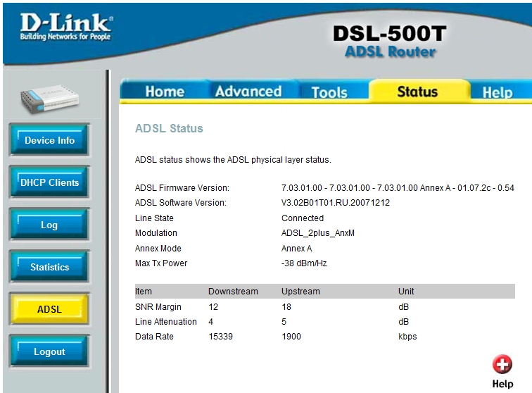The height and width of the screenshot is (393, 532).
Task: Click the red Help plus icon
Action: [x=502, y=364]
